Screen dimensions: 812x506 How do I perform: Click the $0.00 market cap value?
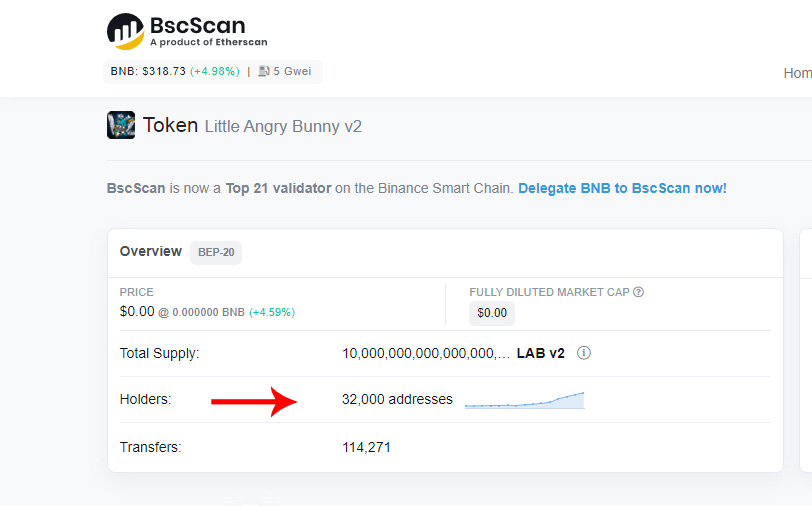492,313
